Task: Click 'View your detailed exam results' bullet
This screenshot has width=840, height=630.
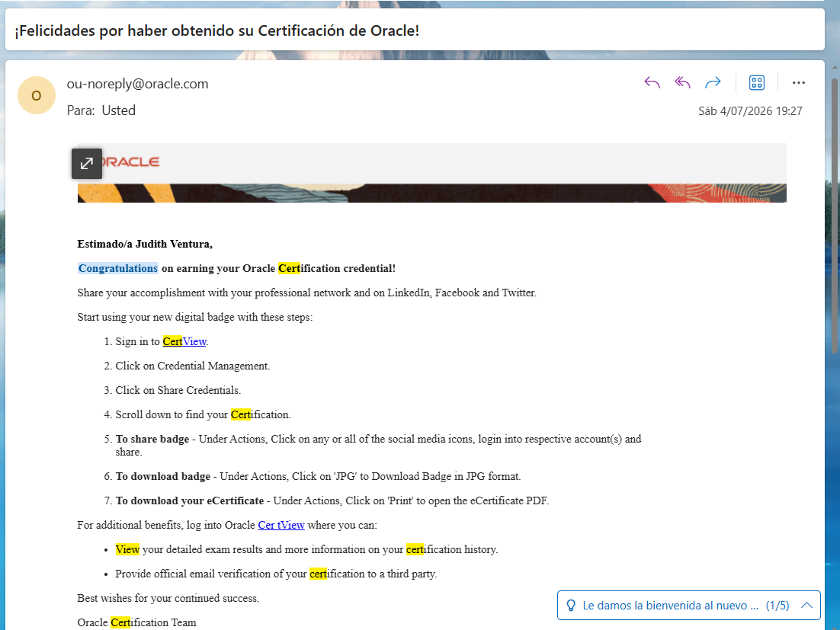Action: 306,550
